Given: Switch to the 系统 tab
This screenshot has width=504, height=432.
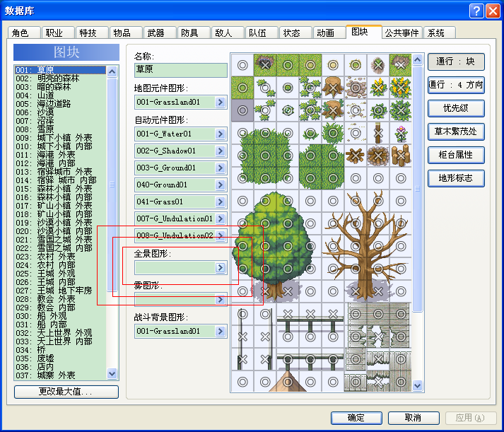Looking at the screenshot, I should coord(440,33).
